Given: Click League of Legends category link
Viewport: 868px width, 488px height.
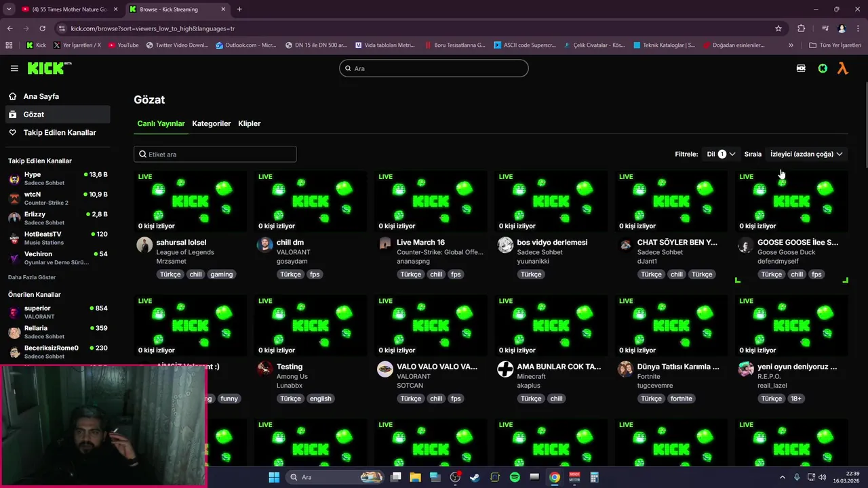Looking at the screenshot, I should 185,252.
